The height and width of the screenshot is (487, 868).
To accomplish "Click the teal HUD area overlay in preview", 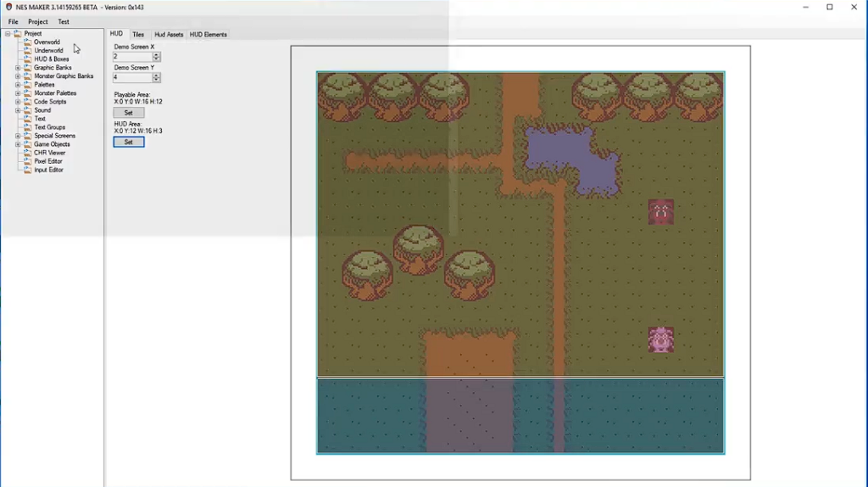I will [x=520, y=416].
